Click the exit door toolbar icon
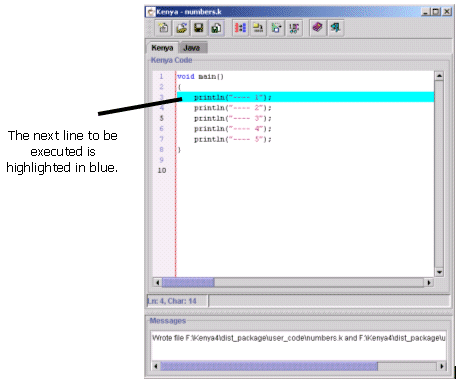This screenshot has height=382, width=460. [336, 28]
